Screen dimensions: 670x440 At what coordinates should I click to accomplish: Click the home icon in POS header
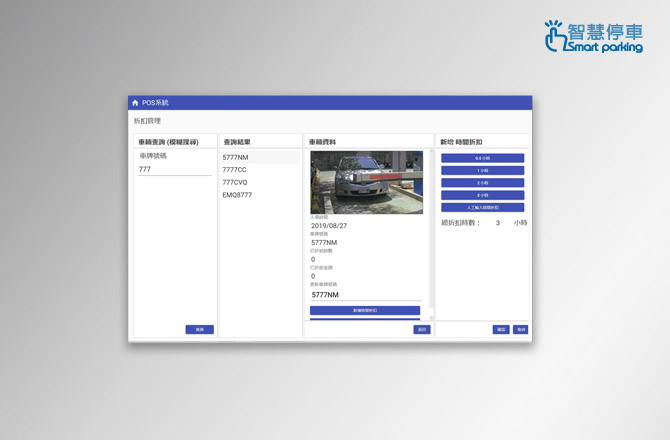click(135, 103)
